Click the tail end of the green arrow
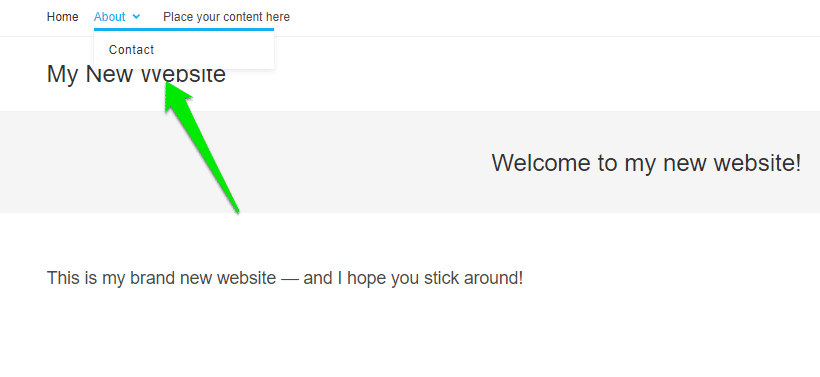Image resolution: width=820 pixels, height=377 pixels. (237, 209)
